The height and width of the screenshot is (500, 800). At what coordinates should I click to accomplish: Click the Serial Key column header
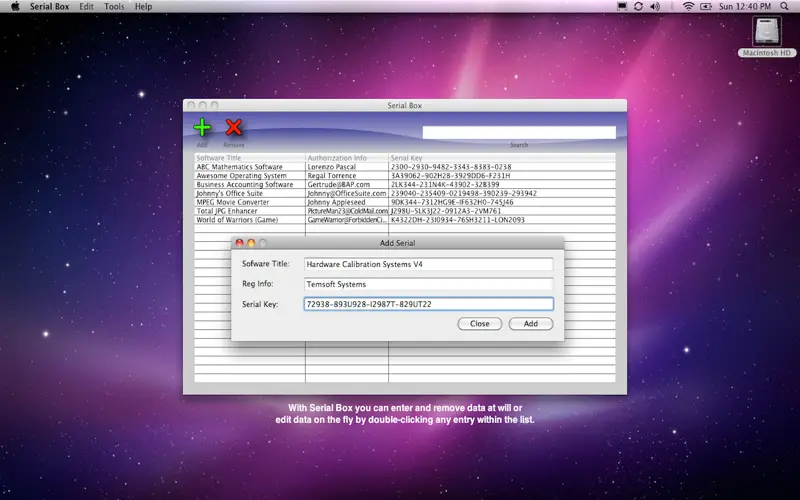[502, 158]
